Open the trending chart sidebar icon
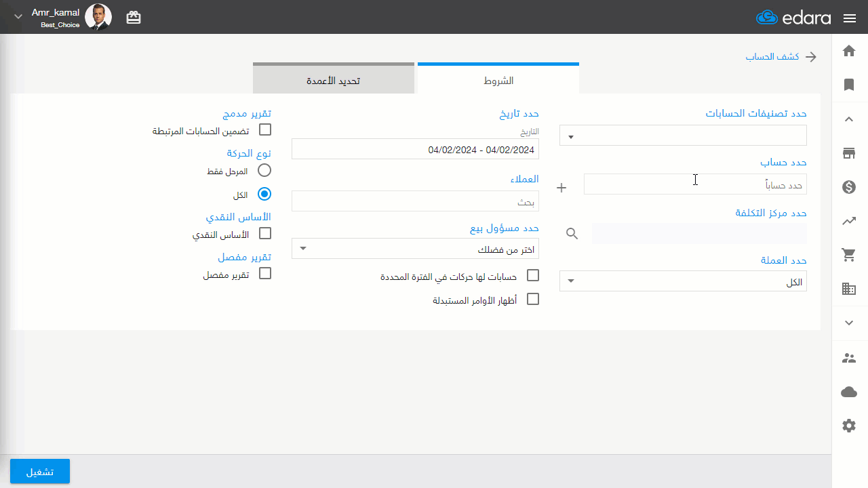 tap(849, 221)
